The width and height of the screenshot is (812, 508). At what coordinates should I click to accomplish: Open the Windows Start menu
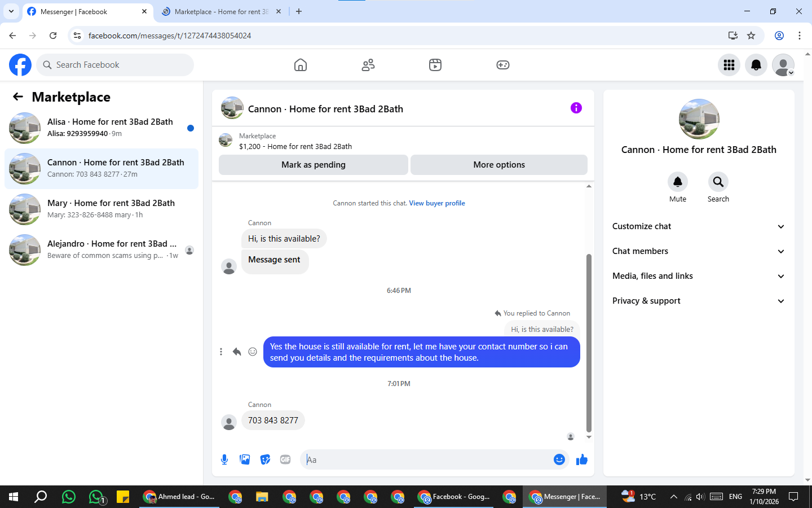(14, 497)
